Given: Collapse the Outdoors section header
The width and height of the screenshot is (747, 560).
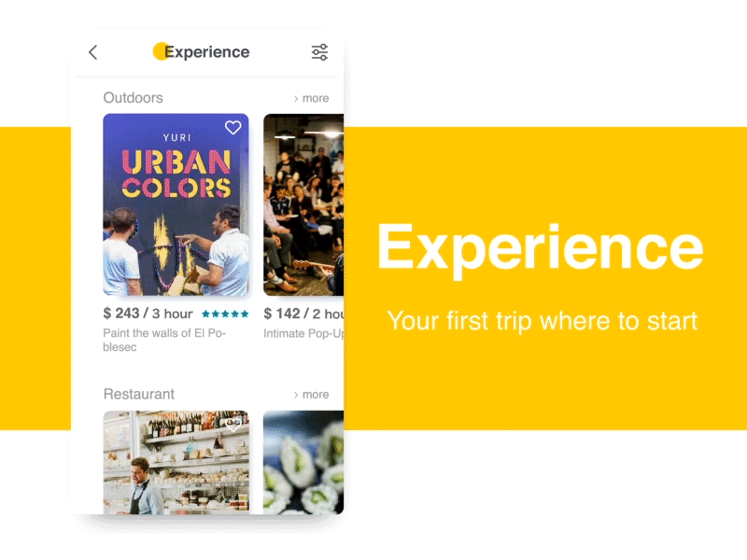Looking at the screenshot, I should (133, 98).
